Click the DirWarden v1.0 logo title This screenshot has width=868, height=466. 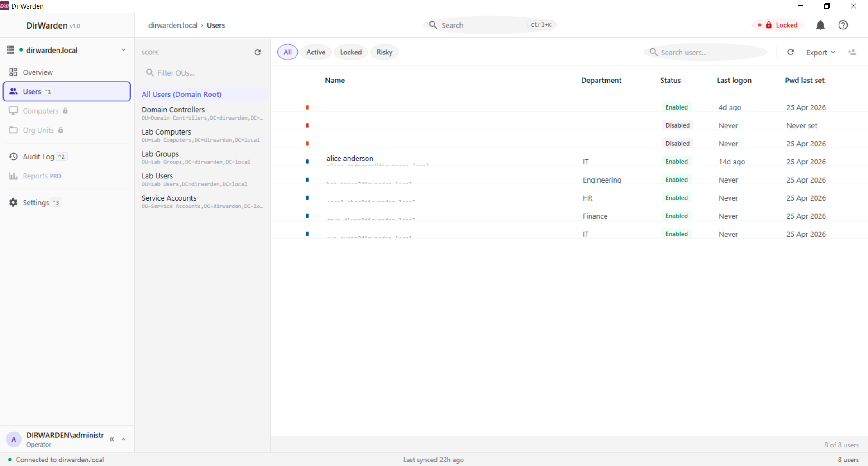53,26
